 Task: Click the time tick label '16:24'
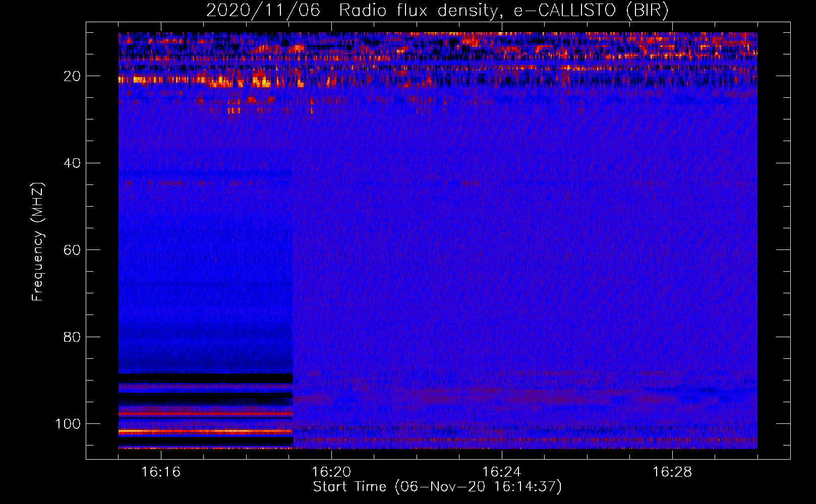click(x=502, y=472)
